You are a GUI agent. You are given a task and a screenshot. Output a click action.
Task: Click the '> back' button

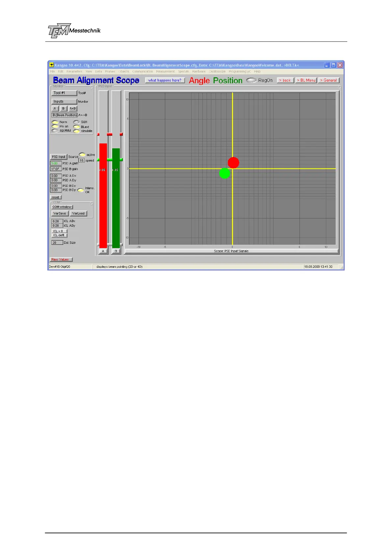click(x=285, y=80)
